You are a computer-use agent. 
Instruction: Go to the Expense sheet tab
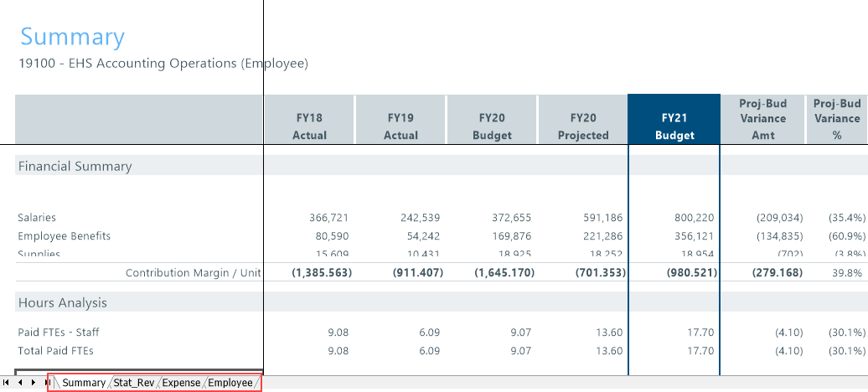point(181,383)
